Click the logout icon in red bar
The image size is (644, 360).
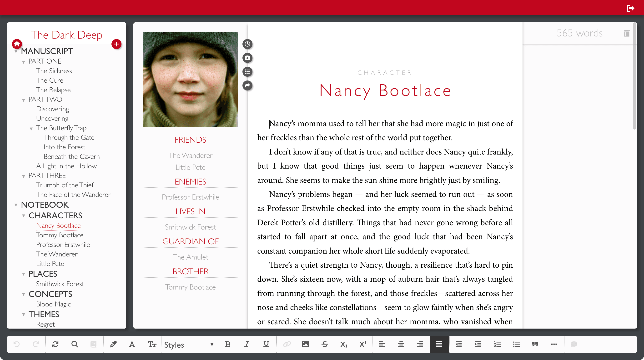630,8
